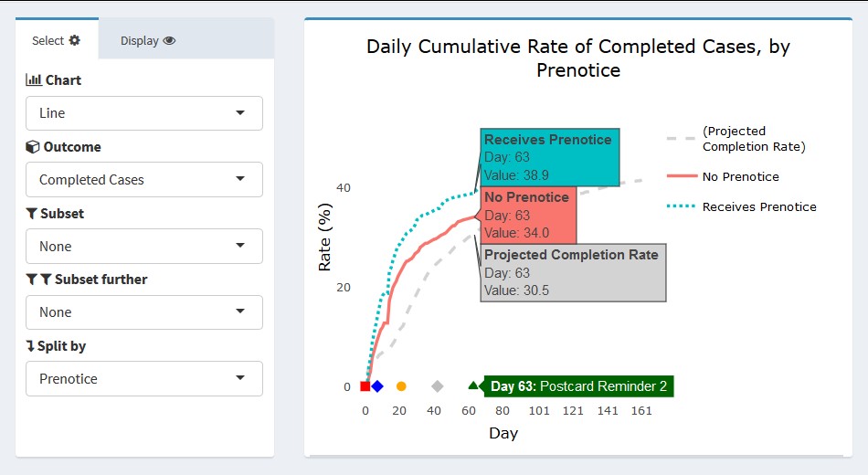Click the cube icon beside Outcome
The width and height of the screenshot is (868, 475).
point(33,147)
